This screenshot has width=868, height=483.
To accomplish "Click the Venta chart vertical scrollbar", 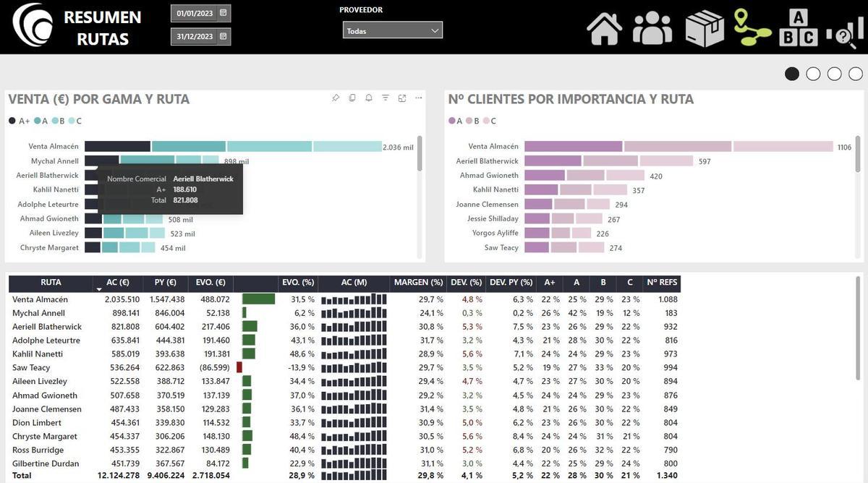I will click(420, 153).
